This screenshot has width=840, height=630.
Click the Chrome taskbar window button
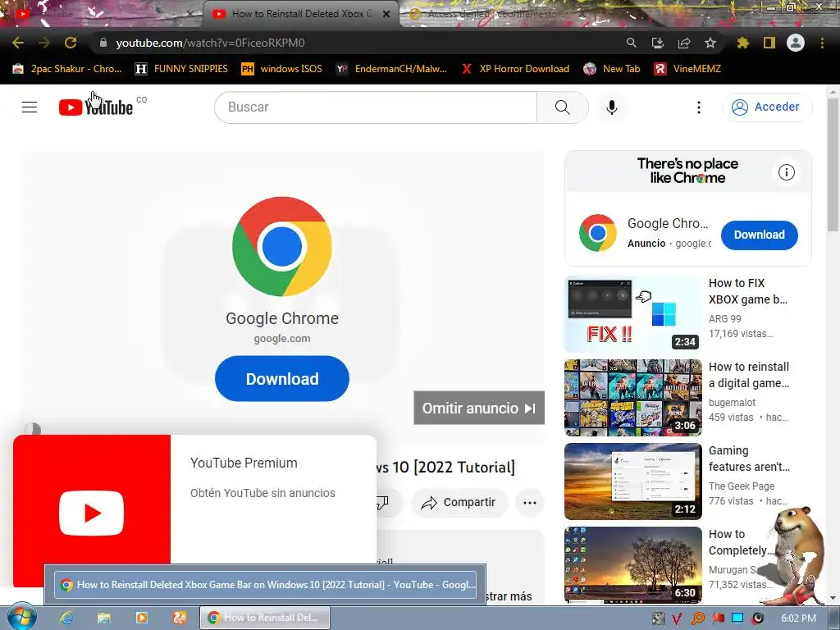click(x=265, y=618)
